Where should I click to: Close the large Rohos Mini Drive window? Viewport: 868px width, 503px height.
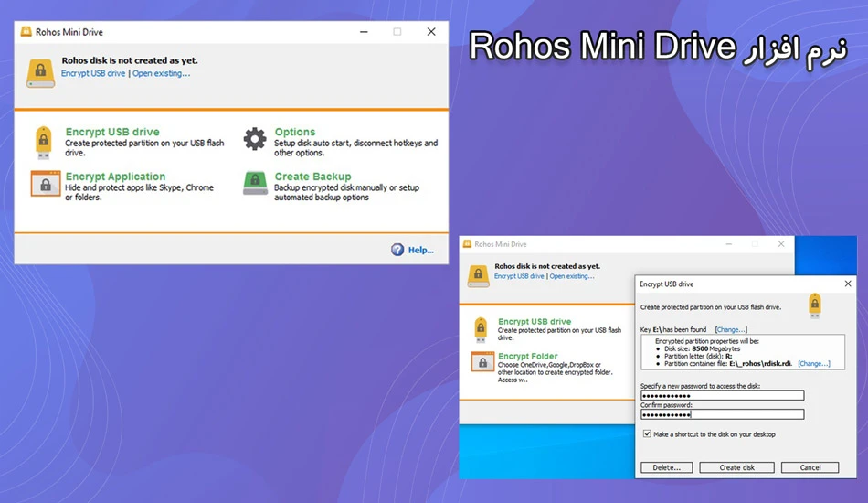(431, 32)
